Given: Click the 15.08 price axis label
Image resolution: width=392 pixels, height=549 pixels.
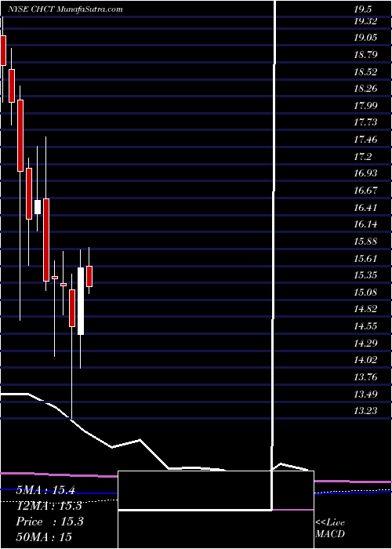Looking at the screenshot, I should [365, 293].
